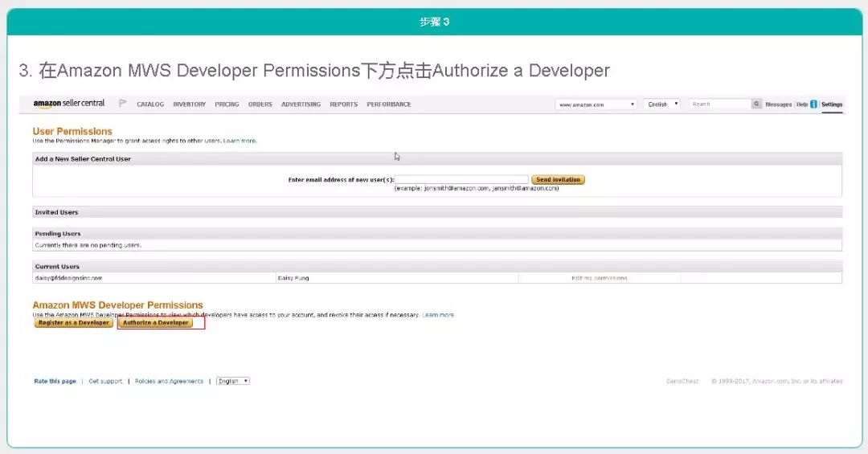Click Rate this page link
Screen dimensions: 868x454
coord(55,381)
